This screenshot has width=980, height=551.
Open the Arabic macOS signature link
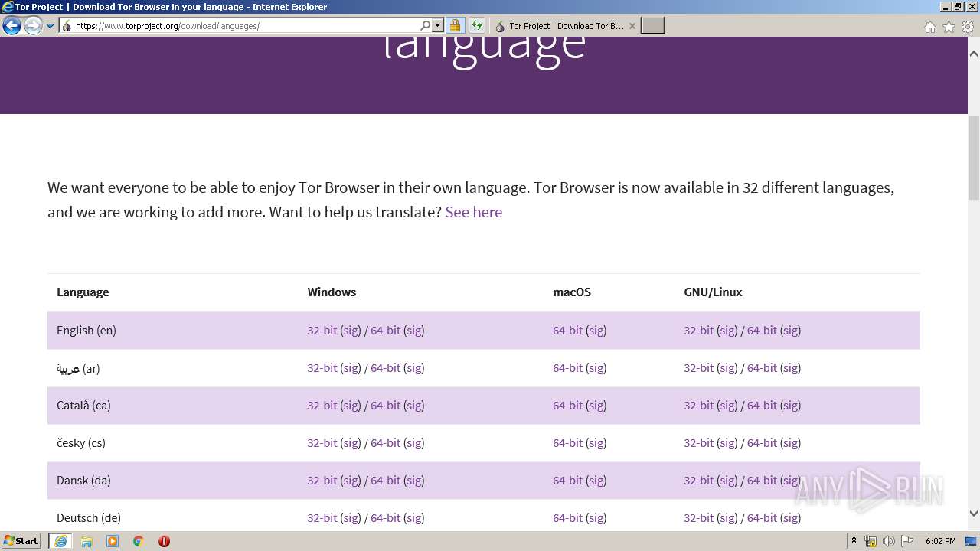tap(596, 368)
